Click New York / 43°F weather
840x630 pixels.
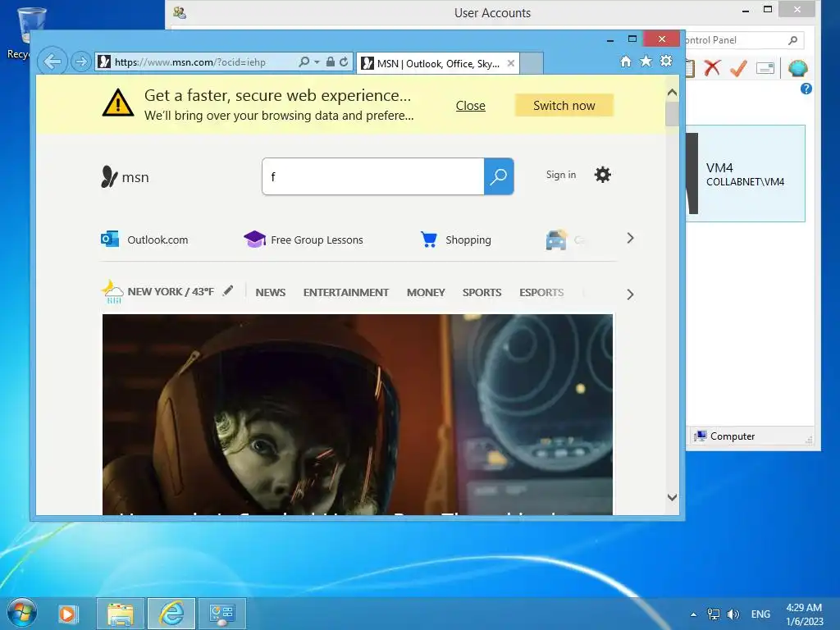pos(158,292)
